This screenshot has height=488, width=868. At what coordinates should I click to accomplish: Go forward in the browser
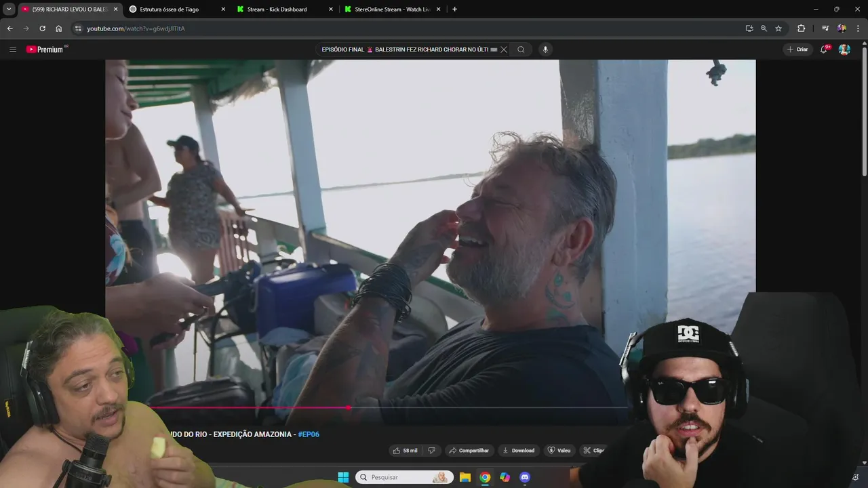(26, 28)
